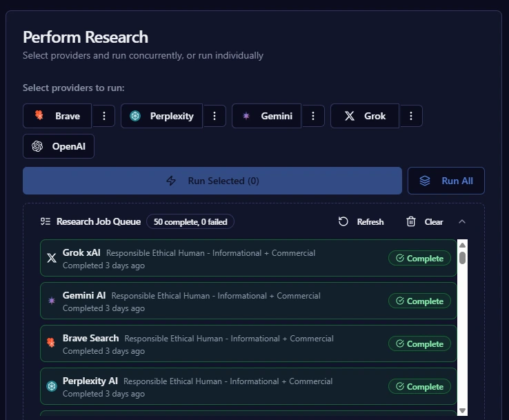Refresh the Research Job Queue
Image resolution: width=509 pixels, height=420 pixels.
point(361,221)
